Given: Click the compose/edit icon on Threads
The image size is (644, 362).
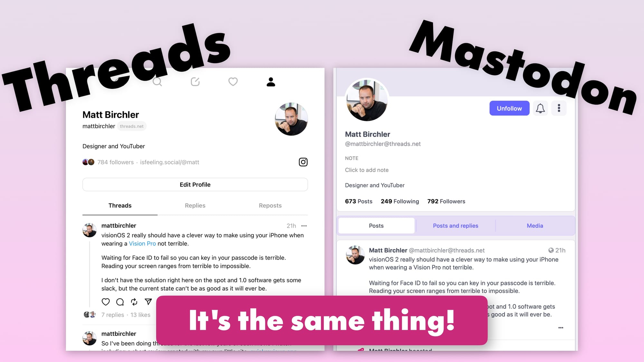Looking at the screenshot, I should point(194,82).
